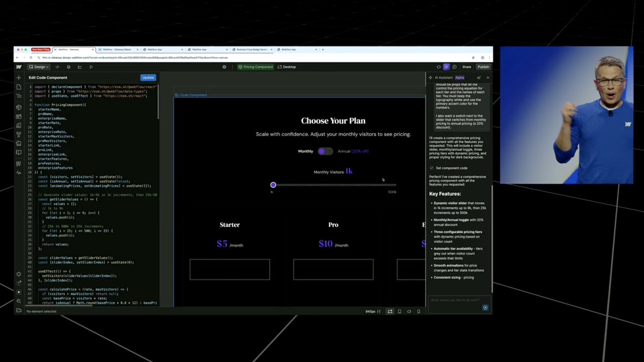This screenshot has width=644, height=362.
Task: Click the 'Code Component' canvas label
Action: [x=191, y=95]
